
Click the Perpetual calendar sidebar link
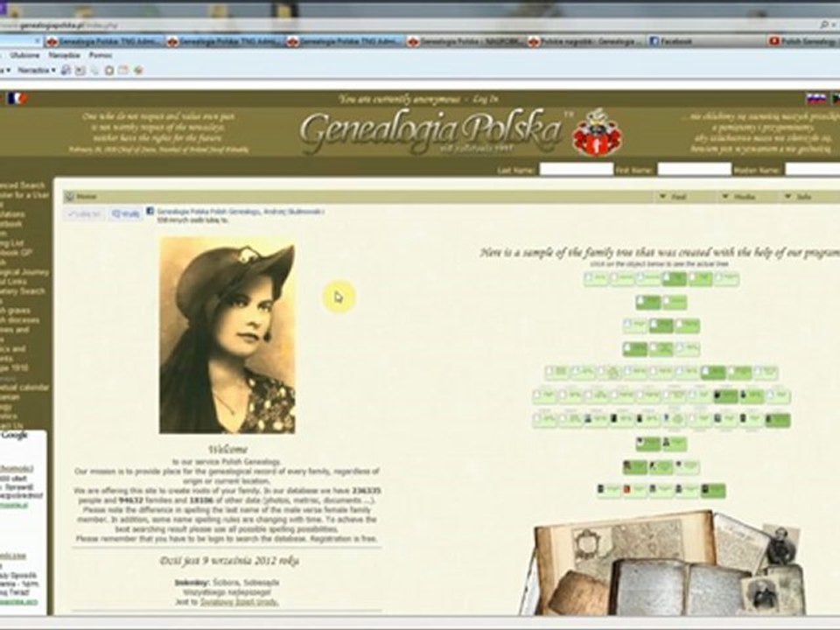coord(24,388)
